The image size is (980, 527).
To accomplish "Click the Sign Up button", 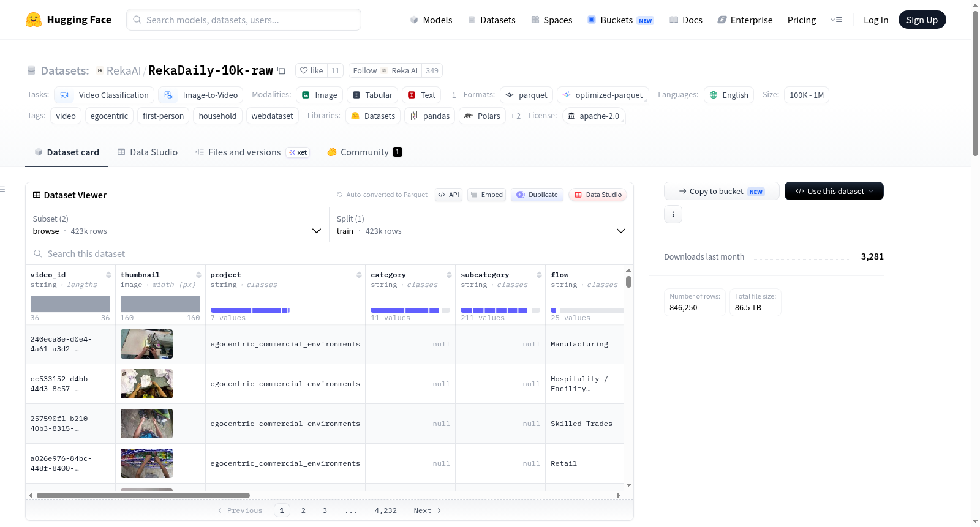I will tap(922, 20).
